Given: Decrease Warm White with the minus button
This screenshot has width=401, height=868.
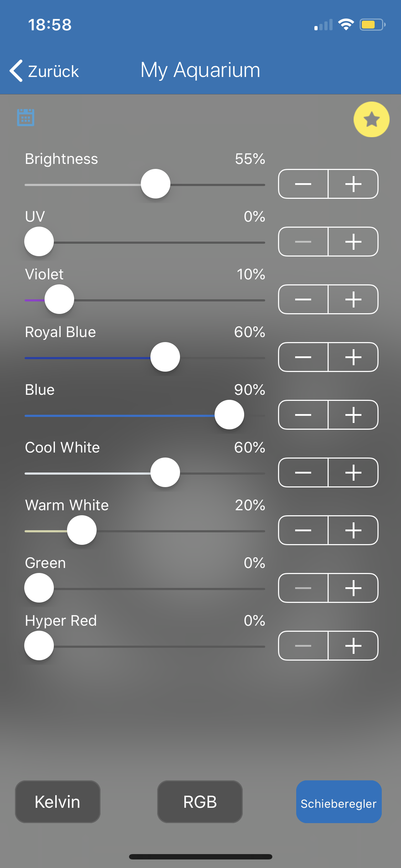Looking at the screenshot, I should click(303, 530).
